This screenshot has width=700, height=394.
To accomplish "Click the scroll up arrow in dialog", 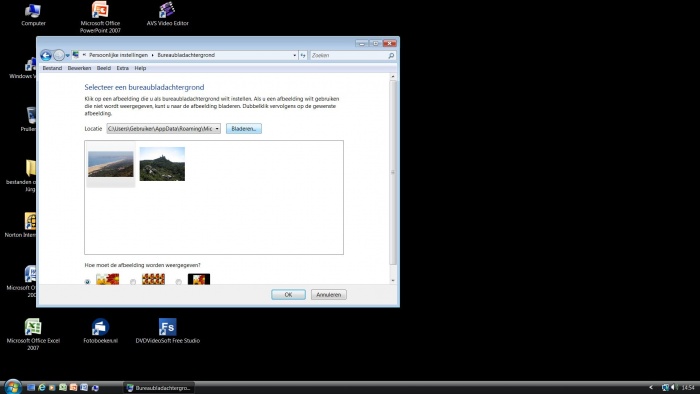I will click(x=393, y=77).
